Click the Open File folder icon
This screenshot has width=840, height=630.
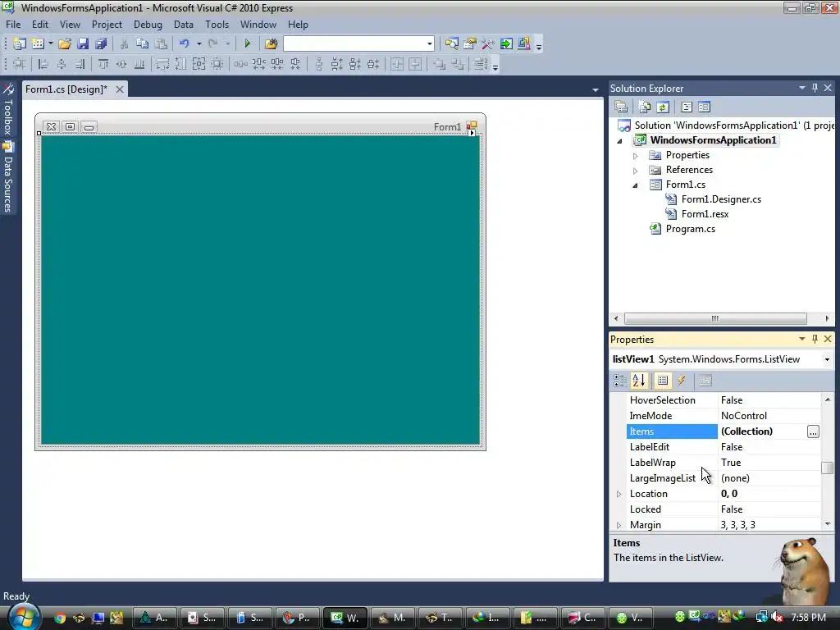(x=65, y=44)
